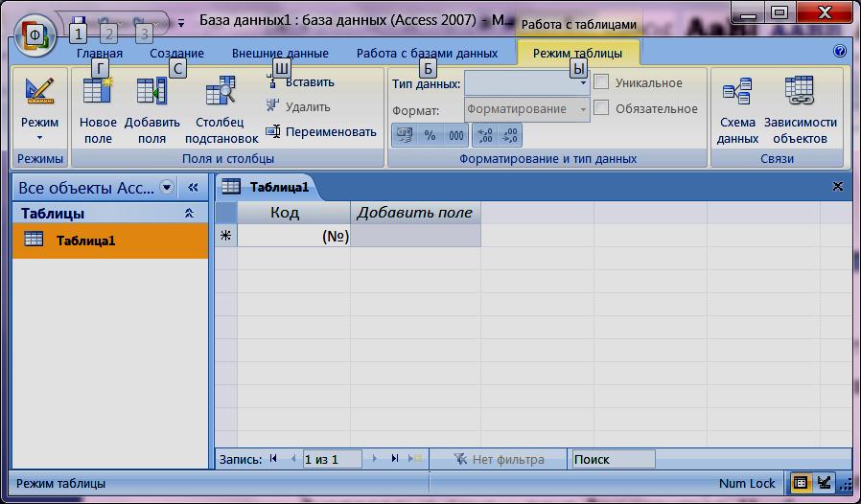Image resolution: width=861 pixels, height=504 pixels.
Task: Open Access help question mark icon
Action: click(839, 51)
